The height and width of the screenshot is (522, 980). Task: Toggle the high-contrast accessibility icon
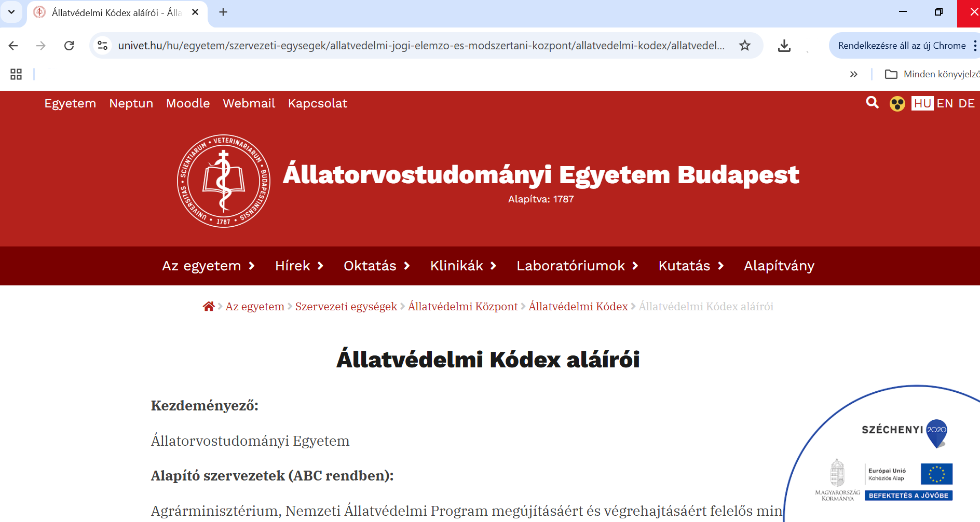tap(897, 104)
